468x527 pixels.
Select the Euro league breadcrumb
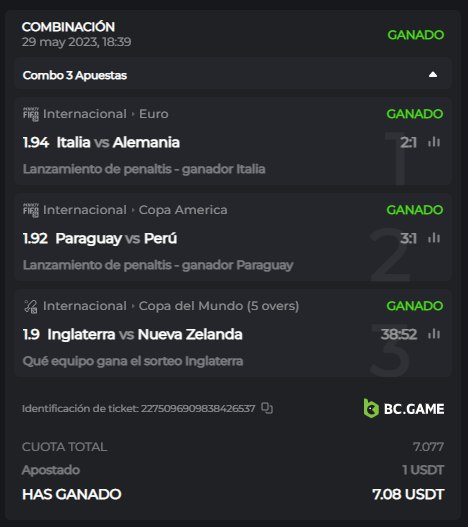click(154, 114)
